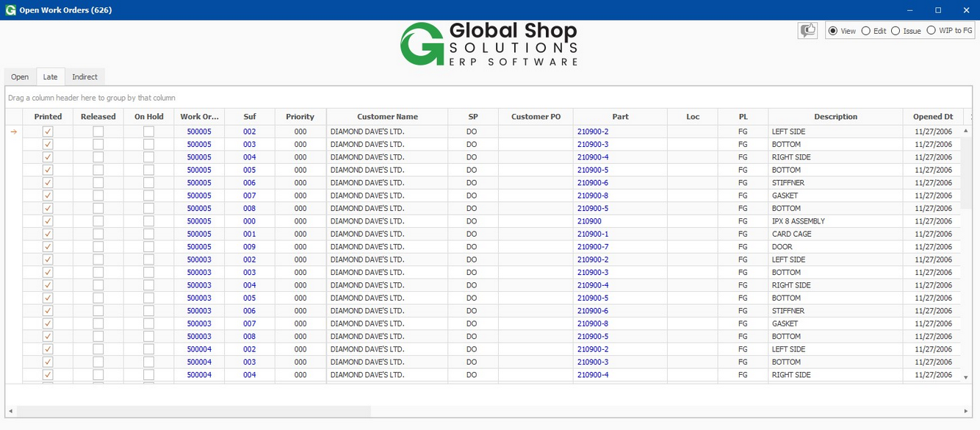Screen dimensions: 980x430
Task: Sort by the Released column header
Action: click(x=98, y=117)
